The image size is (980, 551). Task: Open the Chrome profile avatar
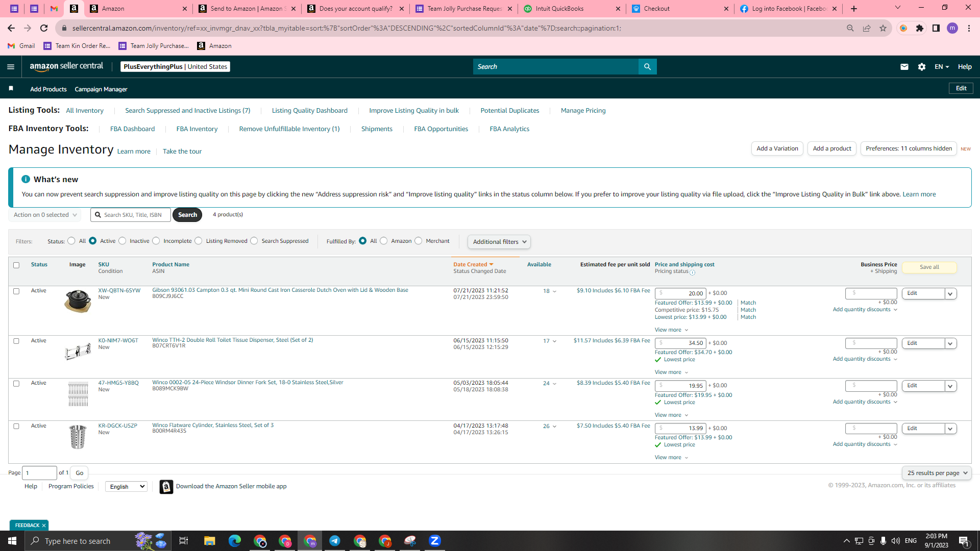(x=952, y=29)
